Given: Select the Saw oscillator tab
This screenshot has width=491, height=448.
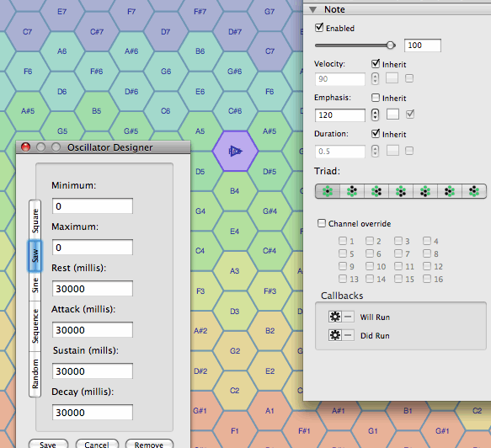Looking at the screenshot, I should point(35,256).
